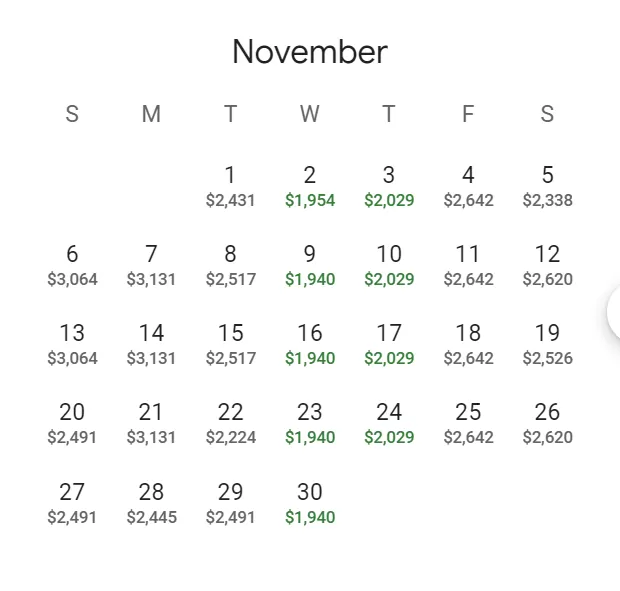This screenshot has height=591, width=620.
Task: Select November 30 with $1,940 fare
Action: (x=310, y=503)
